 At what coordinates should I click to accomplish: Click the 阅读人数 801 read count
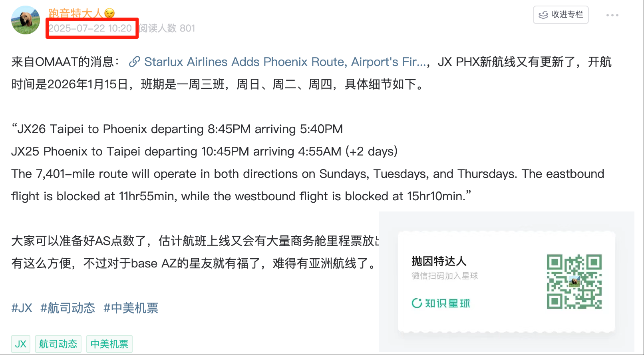(167, 28)
